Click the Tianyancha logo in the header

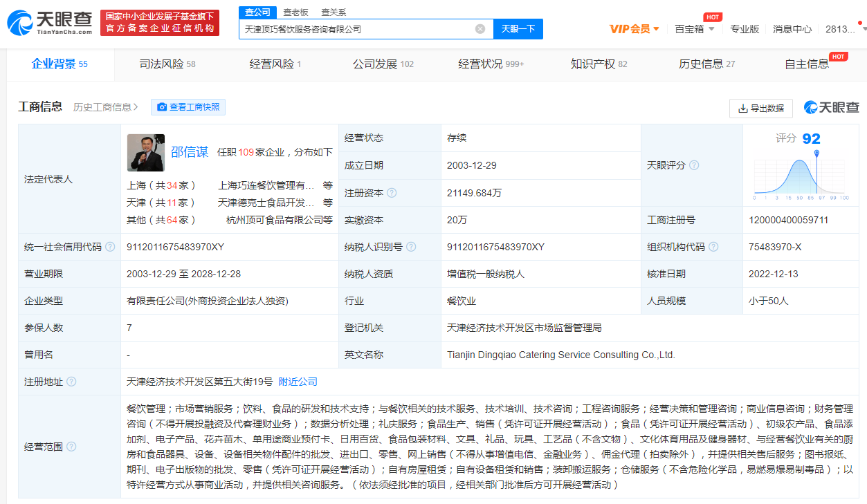coord(50,23)
